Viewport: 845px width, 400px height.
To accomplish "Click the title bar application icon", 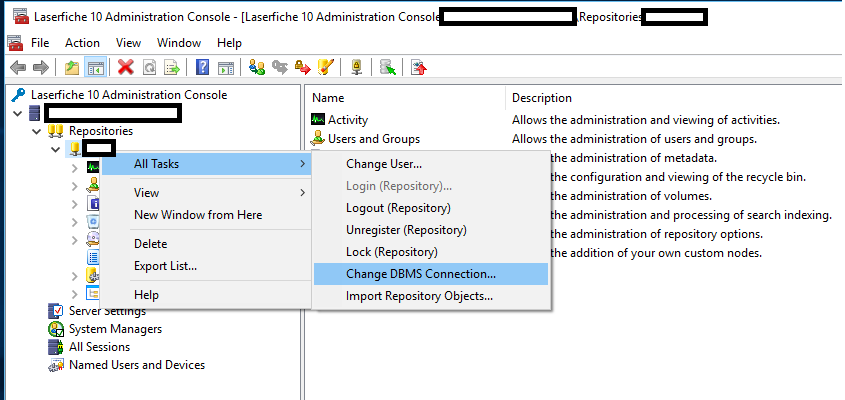I will click(x=21, y=17).
